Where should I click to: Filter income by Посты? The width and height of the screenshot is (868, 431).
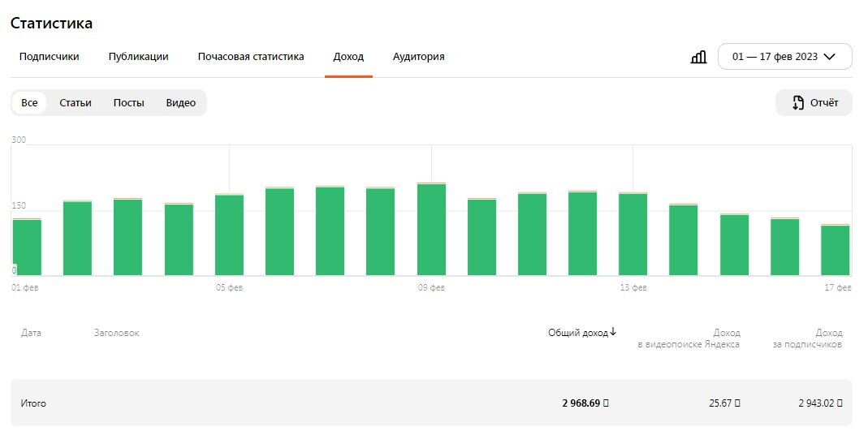pyautogui.click(x=129, y=103)
